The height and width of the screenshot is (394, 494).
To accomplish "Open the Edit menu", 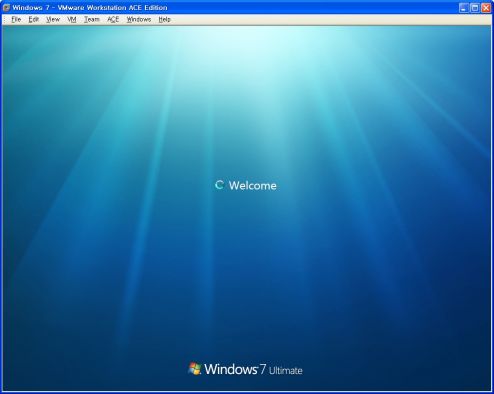I will (34, 20).
